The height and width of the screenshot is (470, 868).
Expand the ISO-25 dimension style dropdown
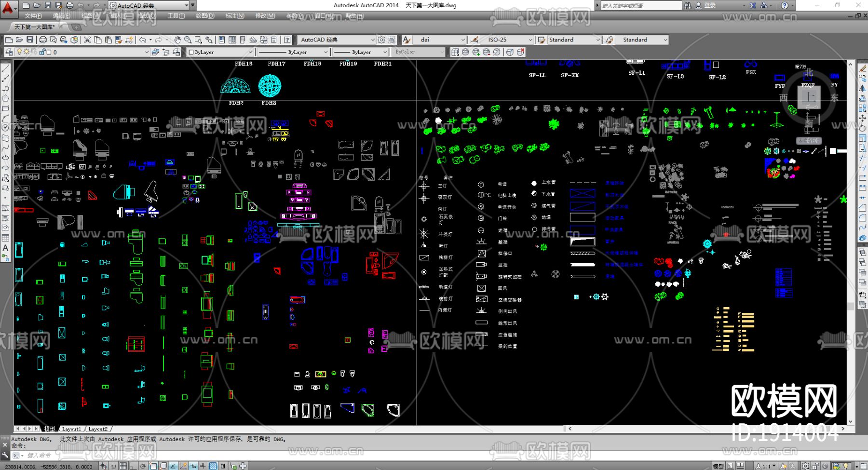pos(530,40)
